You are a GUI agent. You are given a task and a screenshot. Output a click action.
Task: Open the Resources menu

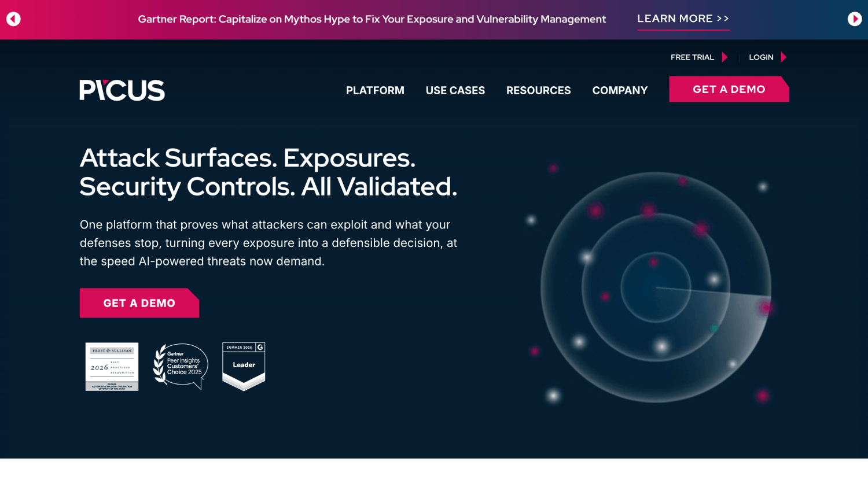[539, 90]
